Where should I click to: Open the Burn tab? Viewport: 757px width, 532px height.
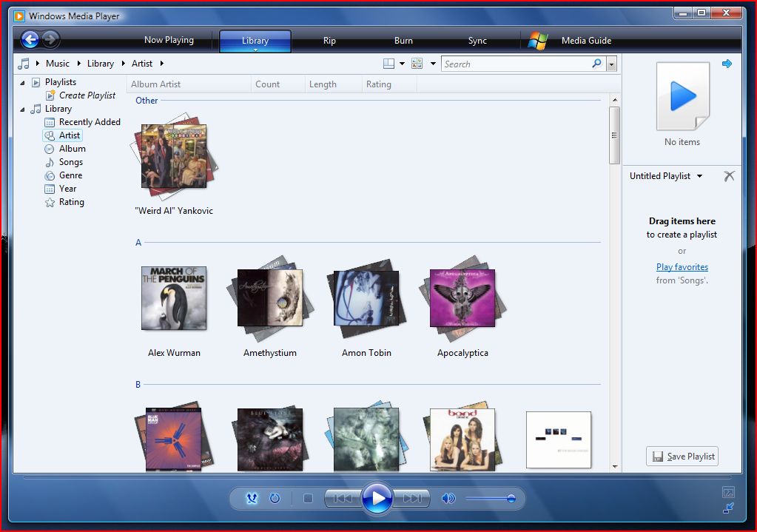point(403,41)
